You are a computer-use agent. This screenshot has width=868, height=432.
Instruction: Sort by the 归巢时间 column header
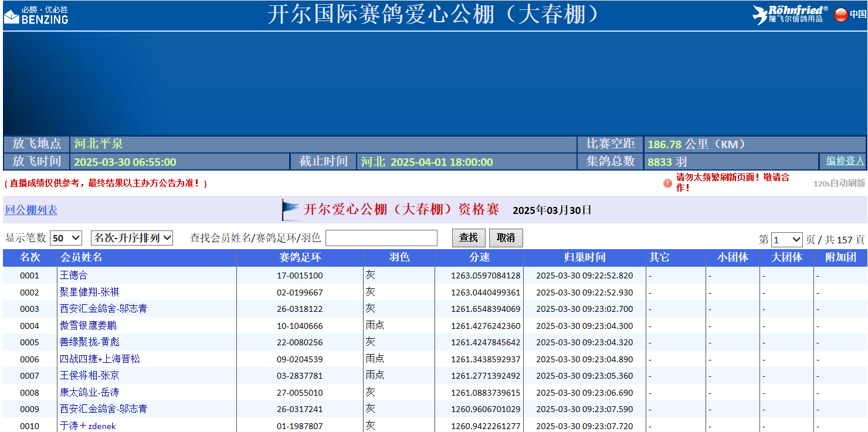coord(584,257)
